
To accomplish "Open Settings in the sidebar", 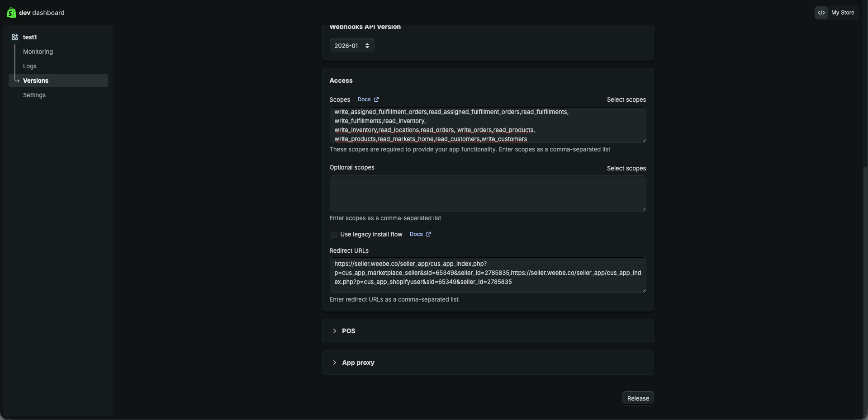I will point(34,95).
